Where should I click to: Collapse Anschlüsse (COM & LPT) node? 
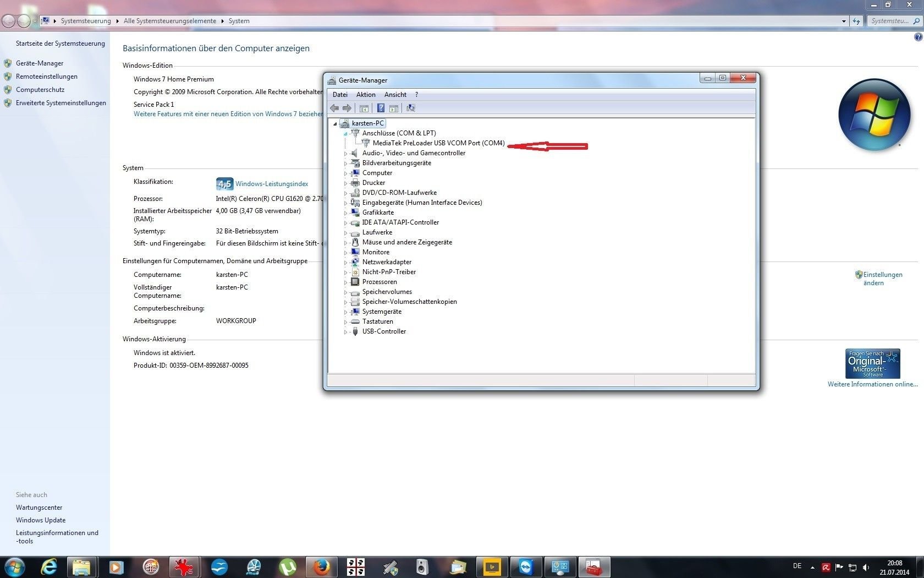pyautogui.click(x=345, y=134)
